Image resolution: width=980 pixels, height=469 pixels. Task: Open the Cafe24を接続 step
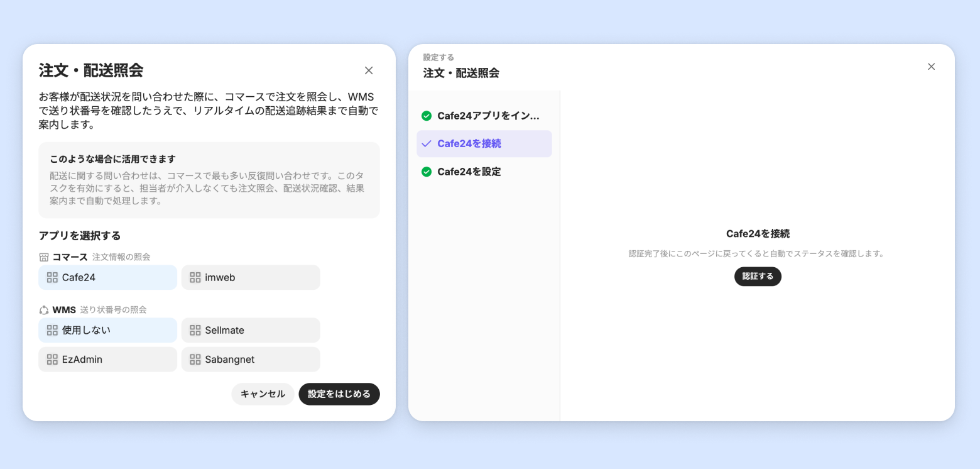point(484,143)
